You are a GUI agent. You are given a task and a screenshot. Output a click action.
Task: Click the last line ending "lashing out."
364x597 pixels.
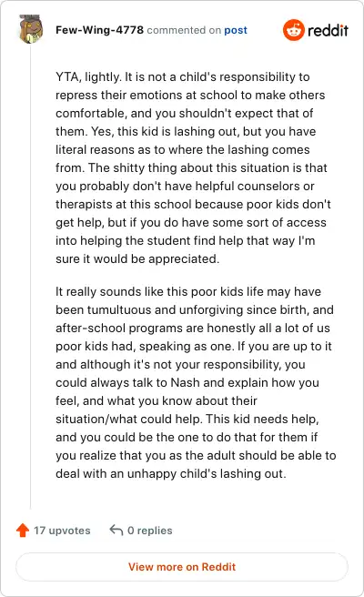pyautogui.click(x=170, y=473)
